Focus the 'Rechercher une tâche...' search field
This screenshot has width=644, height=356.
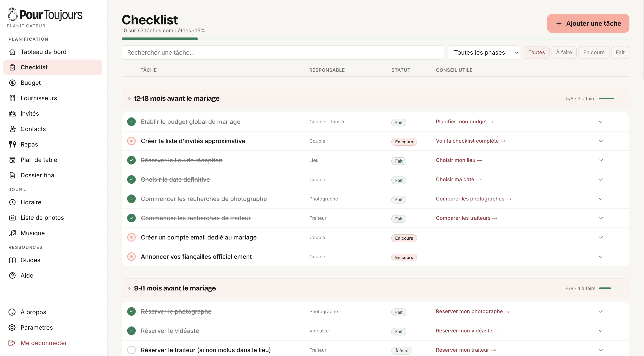click(283, 52)
